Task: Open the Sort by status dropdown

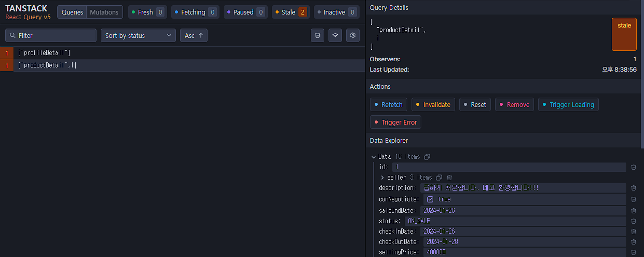Action: pyautogui.click(x=138, y=35)
